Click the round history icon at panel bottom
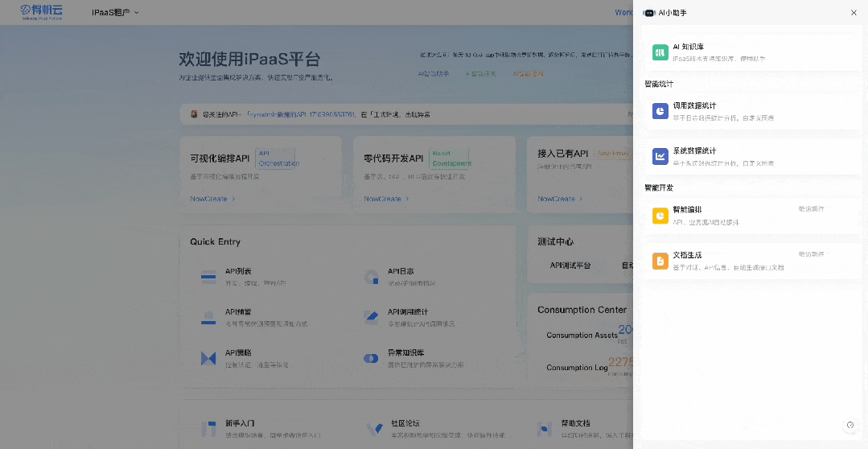The width and height of the screenshot is (868, 449). click(x=850, y=425)
